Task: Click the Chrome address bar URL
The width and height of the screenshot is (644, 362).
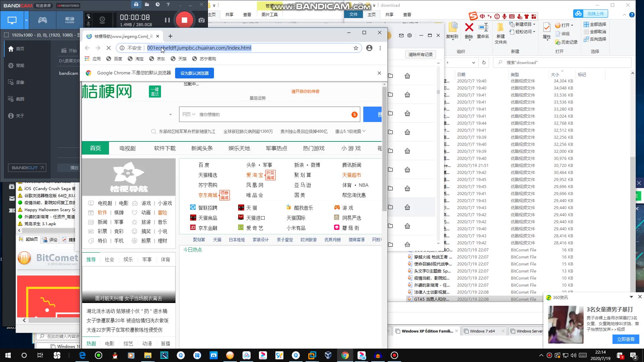Action: click(199, 48)
